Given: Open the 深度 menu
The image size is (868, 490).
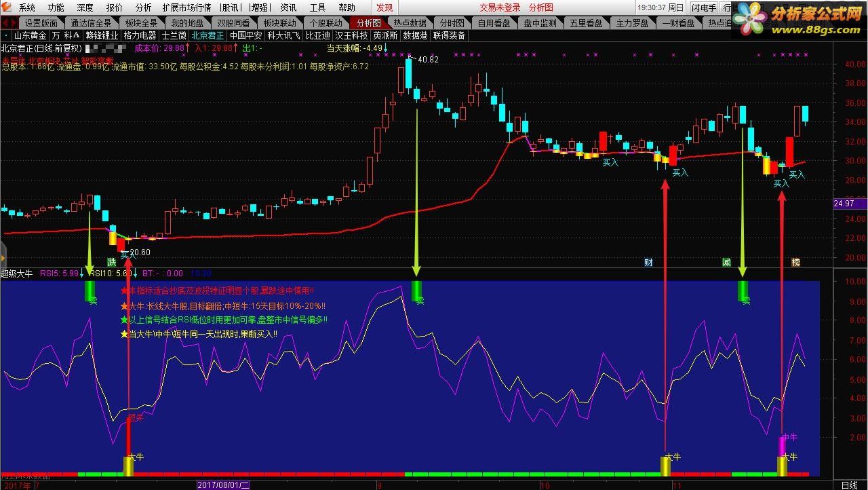Looking at the screenshot, I should [x=85, y=7].
